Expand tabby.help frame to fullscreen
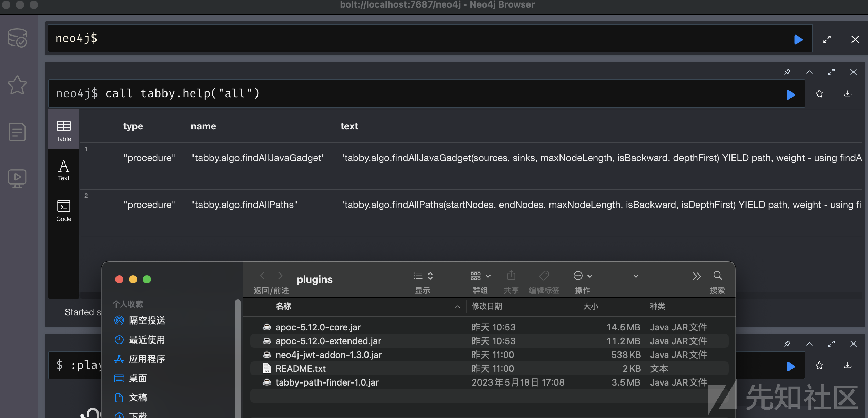Screen dimensions: 868x418 coord(831,72)
